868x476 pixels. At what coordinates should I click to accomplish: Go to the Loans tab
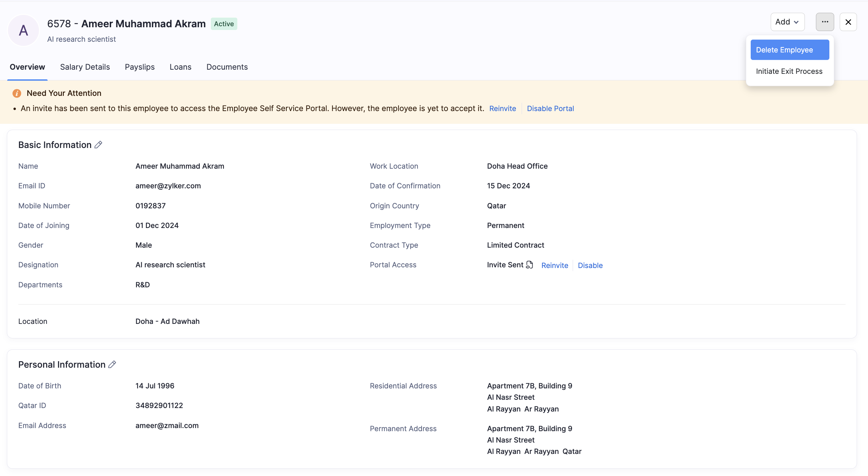[180, 67]
